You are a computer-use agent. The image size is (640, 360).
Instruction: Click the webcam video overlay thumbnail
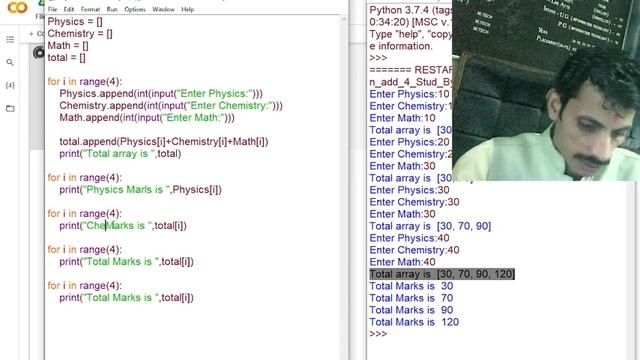coord(546,90)
